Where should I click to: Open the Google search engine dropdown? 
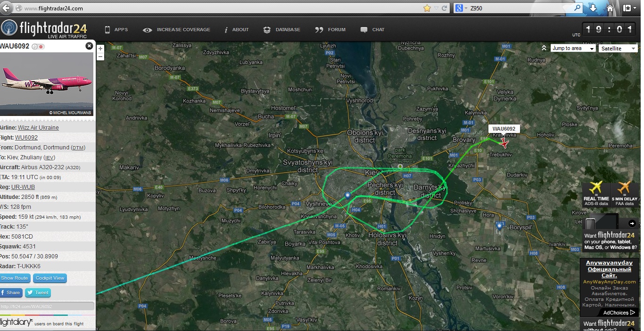coord(461,8)
